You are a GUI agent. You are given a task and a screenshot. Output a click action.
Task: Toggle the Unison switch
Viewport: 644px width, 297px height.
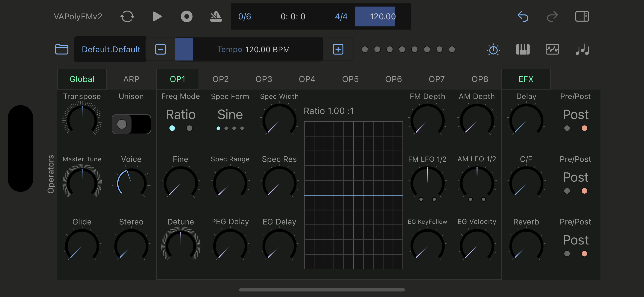(x=131, y=124)
